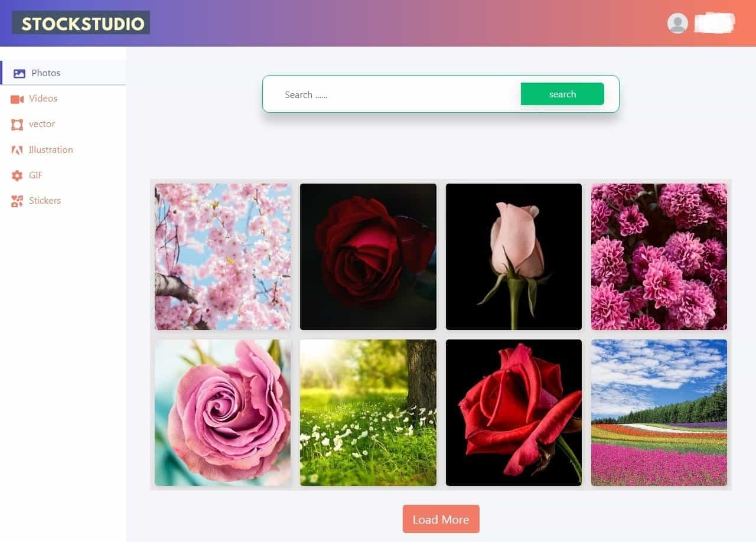This screenshot has height=542, width=756.
Task: Click the Stickers icon in sidebar
Action: 17,201
